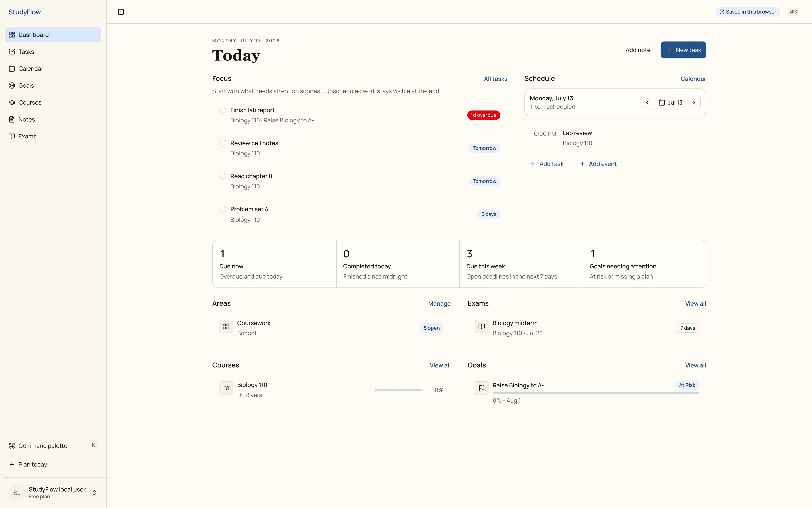Click the Dashboard grid icon

(12, 35)
